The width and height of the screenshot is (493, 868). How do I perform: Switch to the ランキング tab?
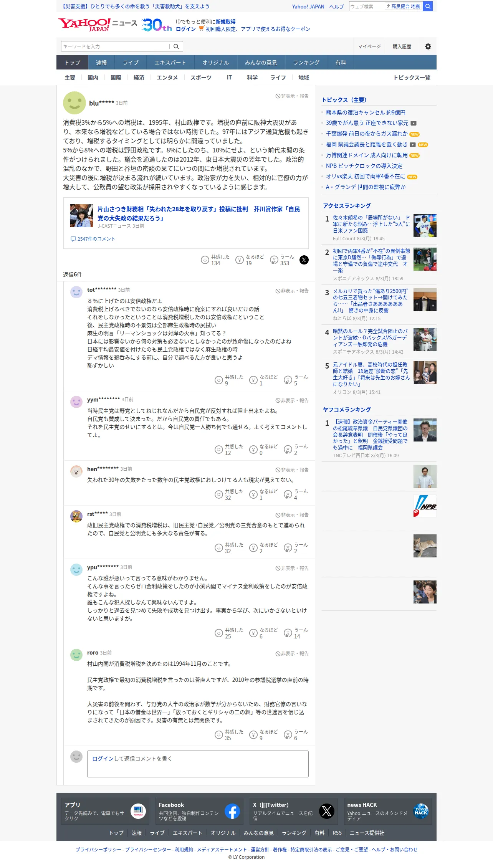pos(306,63)
